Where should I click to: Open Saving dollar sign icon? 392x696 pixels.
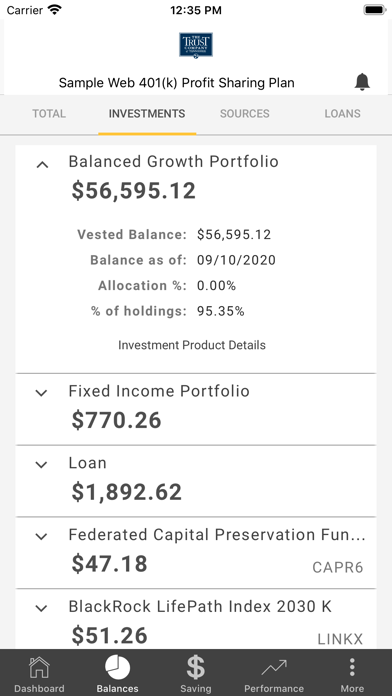coord(196,668)
